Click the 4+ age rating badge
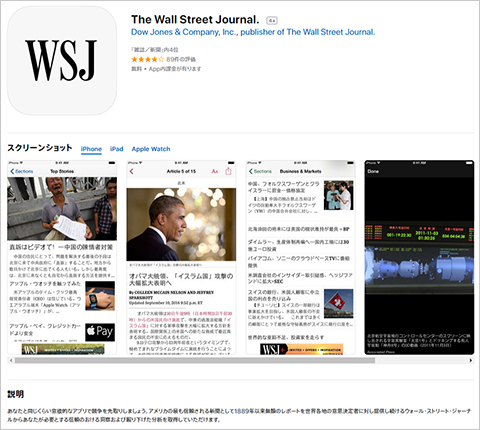Viewport: 480px width, 430px height. 272,21
